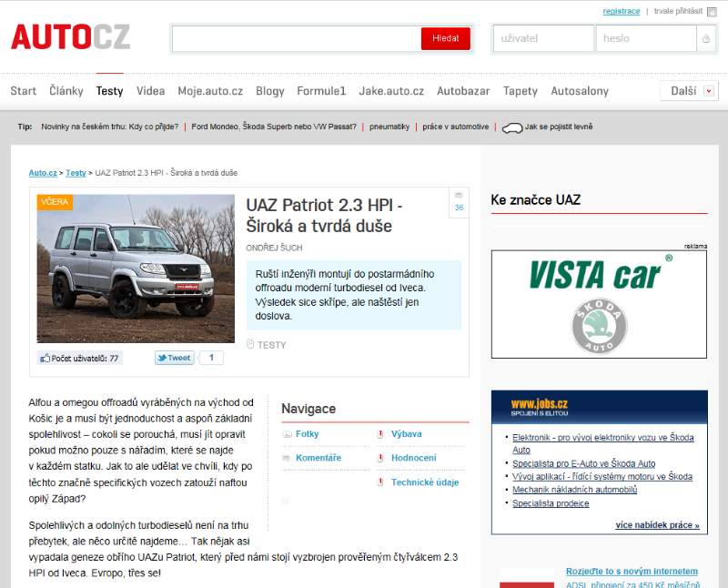Open the Videa menu item
This screenshot has width=728, height=588.
[150, 91]
